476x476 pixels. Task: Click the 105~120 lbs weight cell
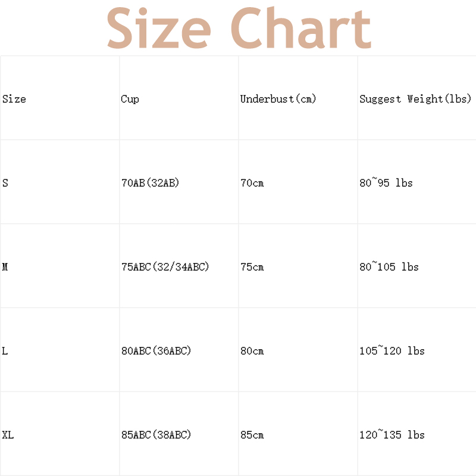coord(417,350)
